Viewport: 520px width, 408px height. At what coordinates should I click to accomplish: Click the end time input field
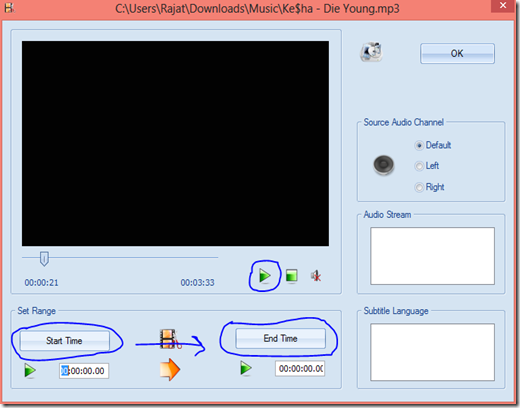300,369
